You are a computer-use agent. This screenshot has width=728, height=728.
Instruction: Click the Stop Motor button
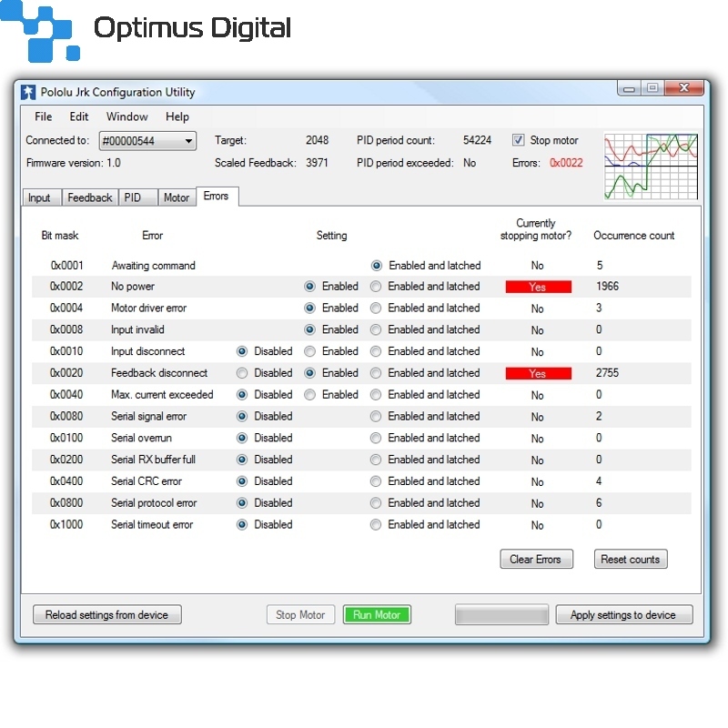coord(300,615)
